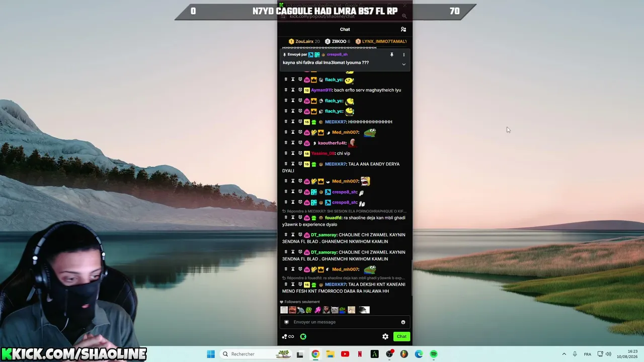The width and height of the screenshot is (644, 362).
Task: Open the chat user list icon
Action: point(403,29)
